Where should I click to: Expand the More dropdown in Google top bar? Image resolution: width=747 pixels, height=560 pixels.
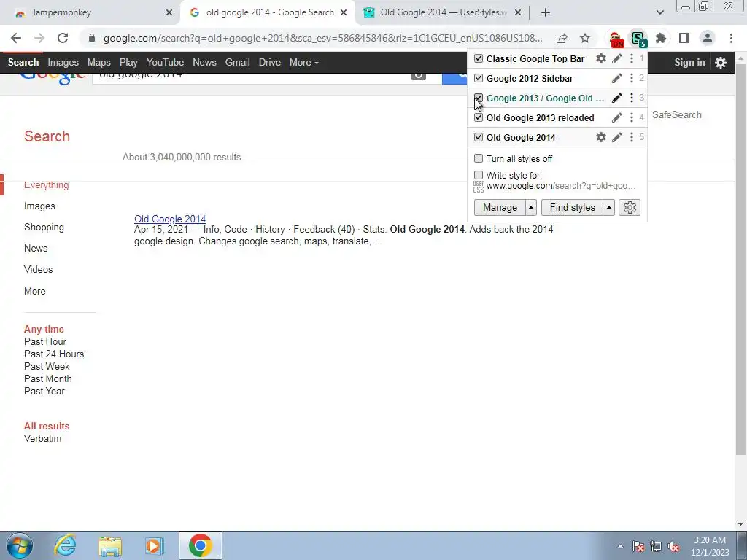[x=304, y=63]
